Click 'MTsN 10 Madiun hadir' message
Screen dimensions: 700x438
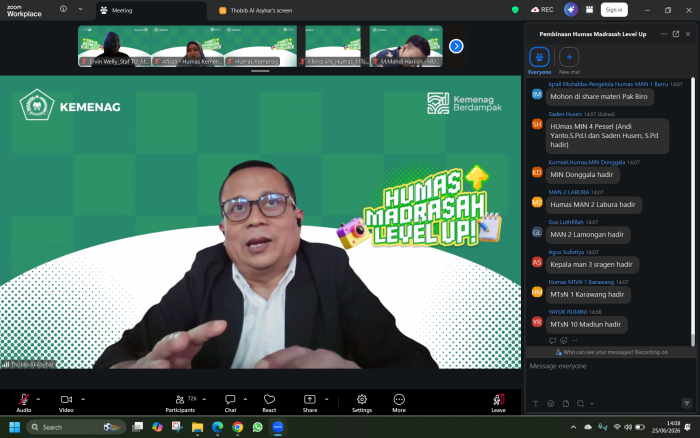[x=586, y=324]
